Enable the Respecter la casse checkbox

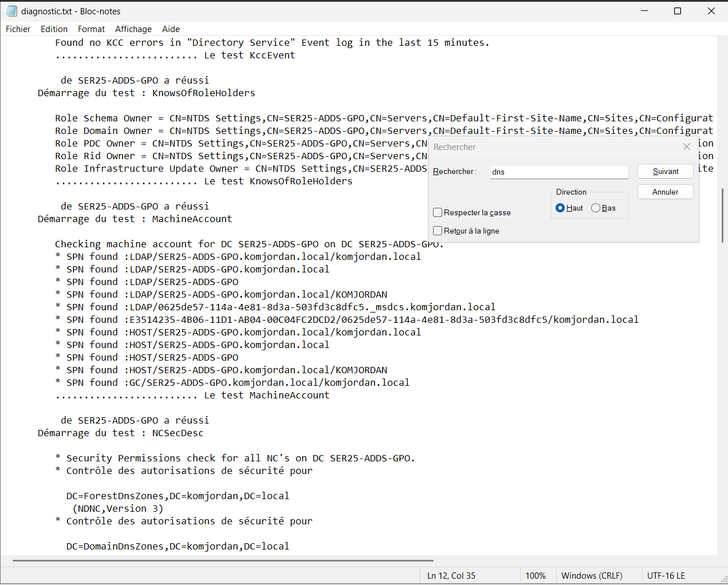coord(438,212)
